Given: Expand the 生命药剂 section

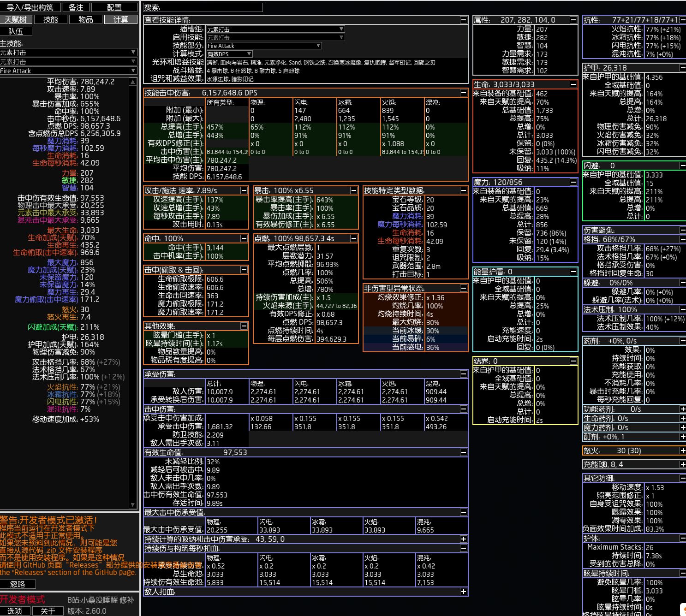Looking at the screenshot, I should [x=682, y=418].
